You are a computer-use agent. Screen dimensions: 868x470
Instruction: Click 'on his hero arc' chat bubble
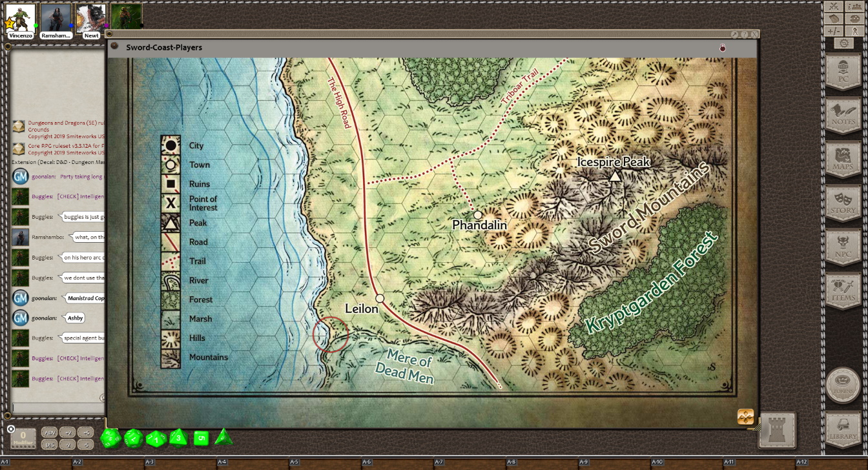[82, 257]
